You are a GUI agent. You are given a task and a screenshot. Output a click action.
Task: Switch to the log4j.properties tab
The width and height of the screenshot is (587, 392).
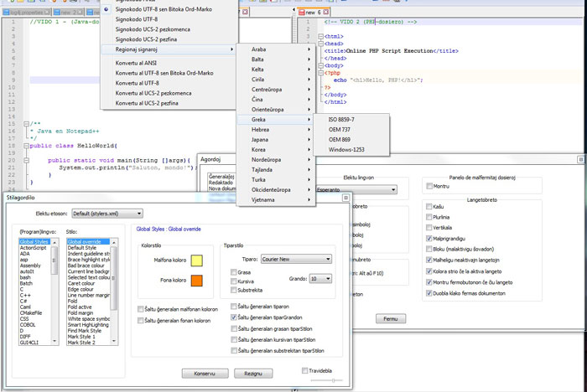[26, 13]
